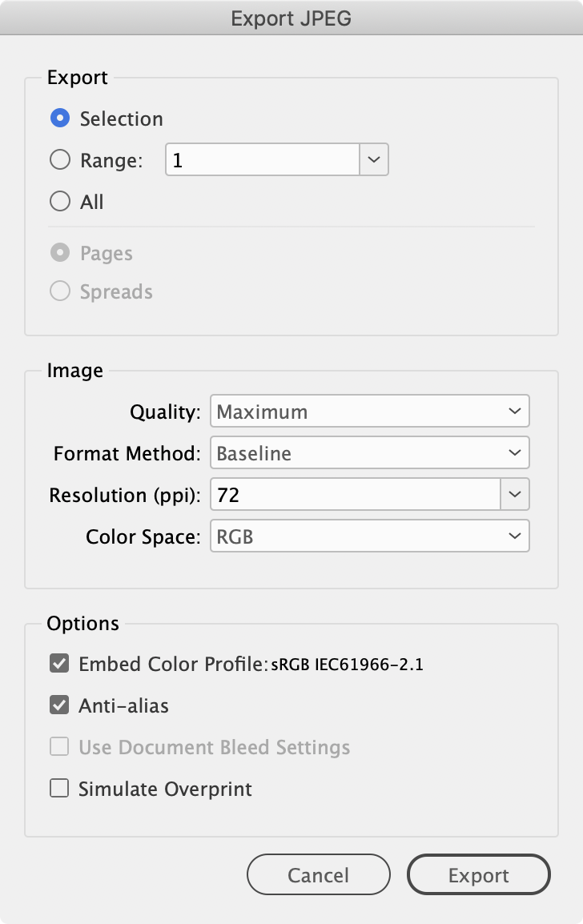Open the Format Method dropdown
The height and width of the screenshot is (924, 583).
coord(368,452)
